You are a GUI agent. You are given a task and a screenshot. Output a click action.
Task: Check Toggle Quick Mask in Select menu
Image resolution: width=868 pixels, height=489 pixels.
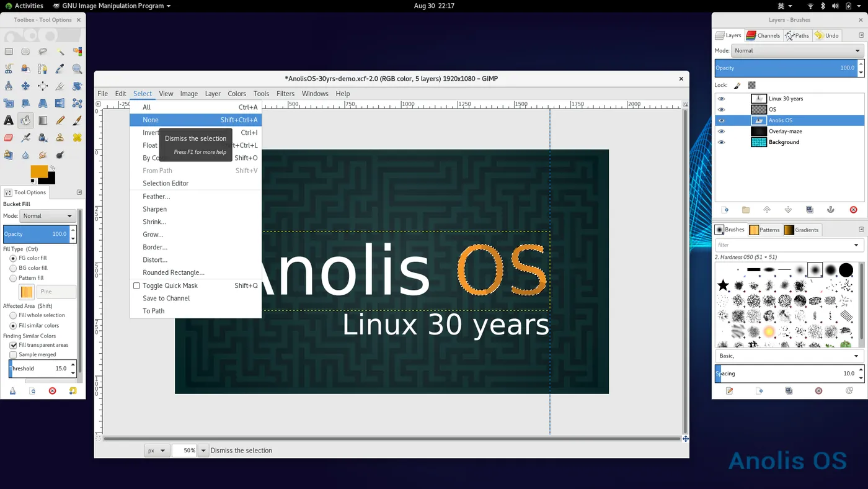tap(136, 285)
